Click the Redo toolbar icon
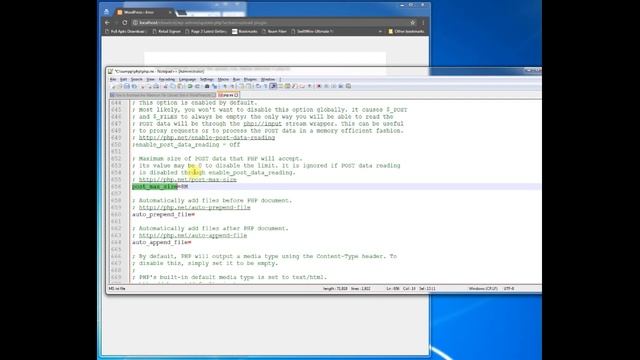 197,86
